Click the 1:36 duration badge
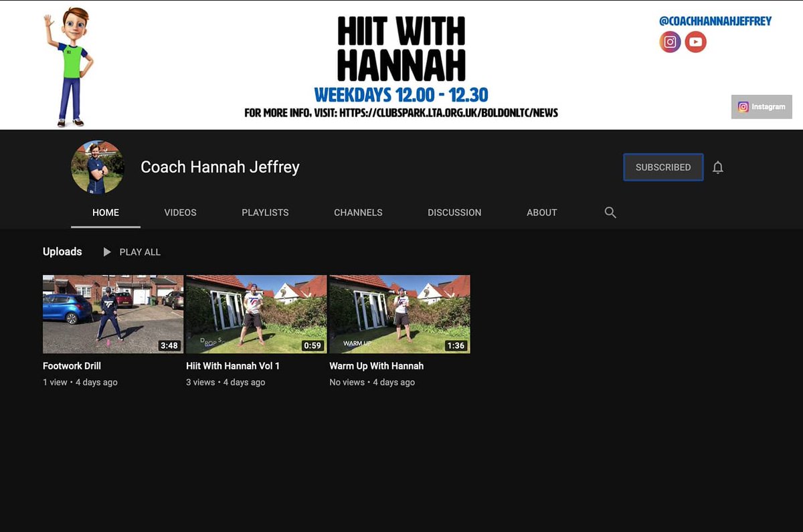Screen dimensions: 803x532 pos(456,346)
